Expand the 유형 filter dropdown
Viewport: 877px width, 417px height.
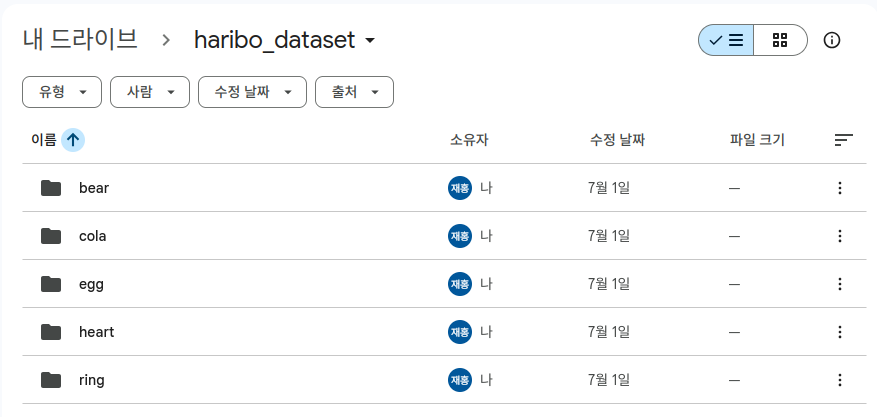[62, 92]
